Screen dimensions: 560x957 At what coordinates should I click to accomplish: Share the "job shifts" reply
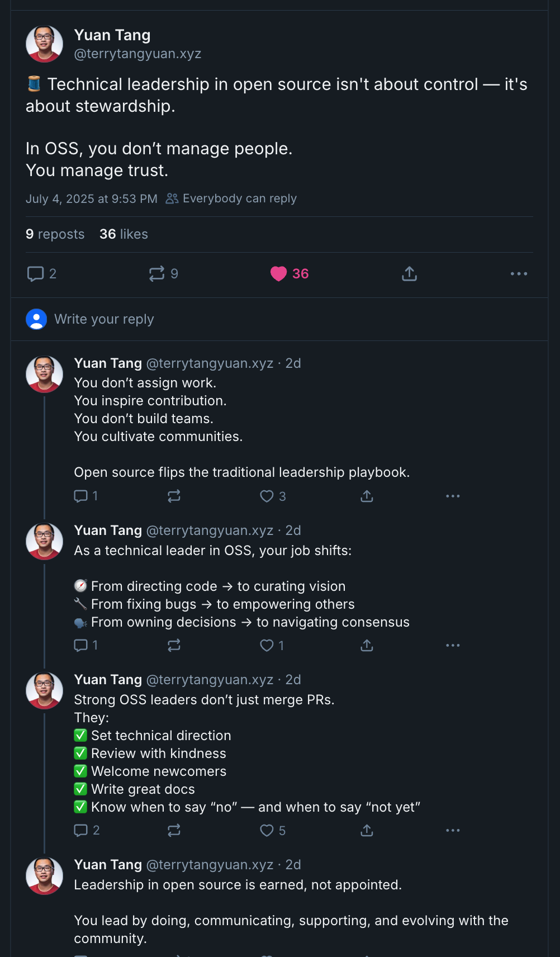point(367,645)
